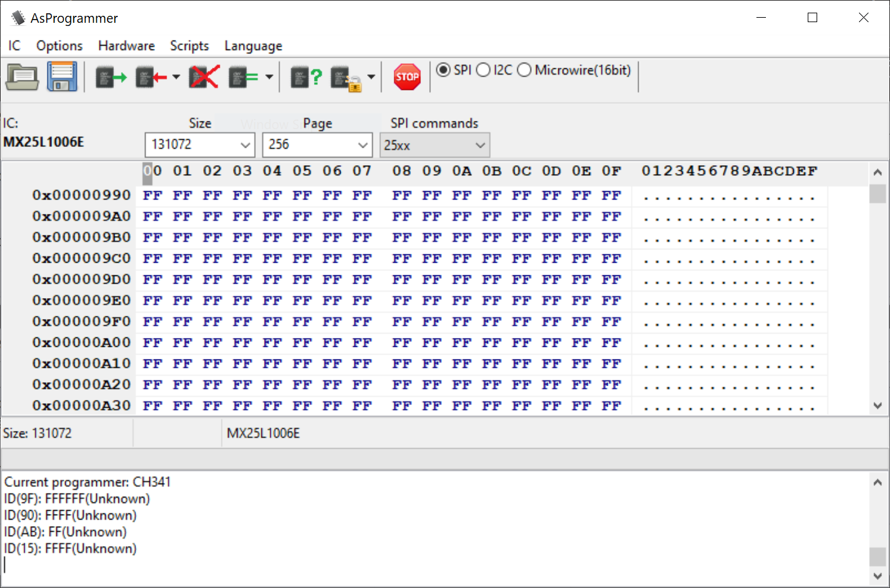
Task: Click MX25L1006E in the status bar
Action: (x=263, y=433)
